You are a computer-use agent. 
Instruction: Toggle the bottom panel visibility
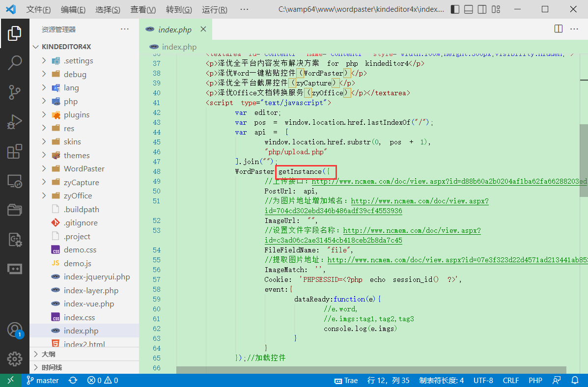(469, 9)
